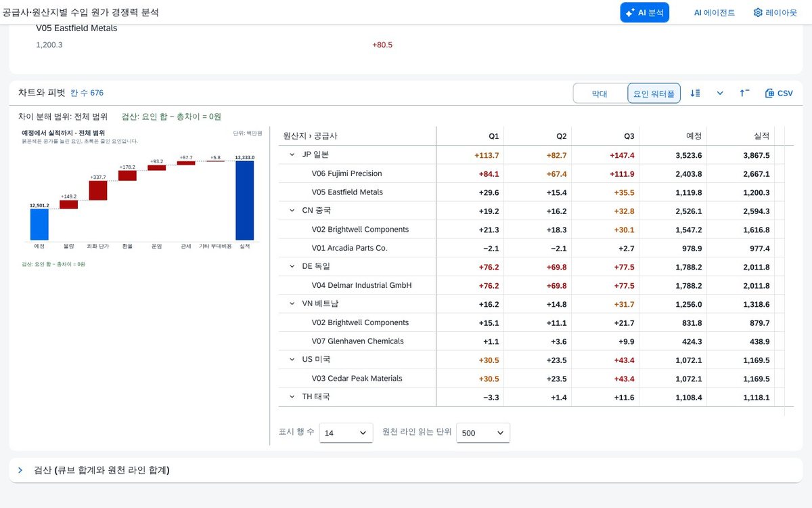Click the 예정 column header
Image resolution: width=812 pixels, height=508 pixels.
pos(673,135)
